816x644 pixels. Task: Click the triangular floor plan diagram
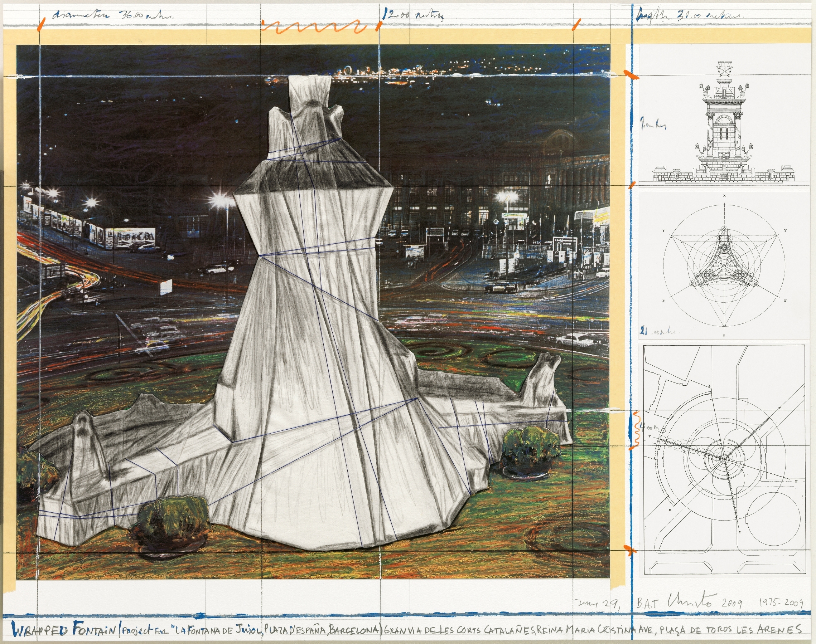coord(724,265)
